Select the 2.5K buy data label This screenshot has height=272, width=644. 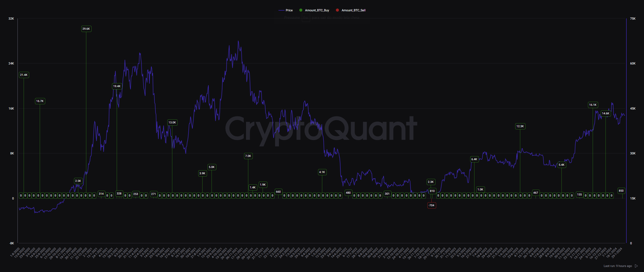78,181
